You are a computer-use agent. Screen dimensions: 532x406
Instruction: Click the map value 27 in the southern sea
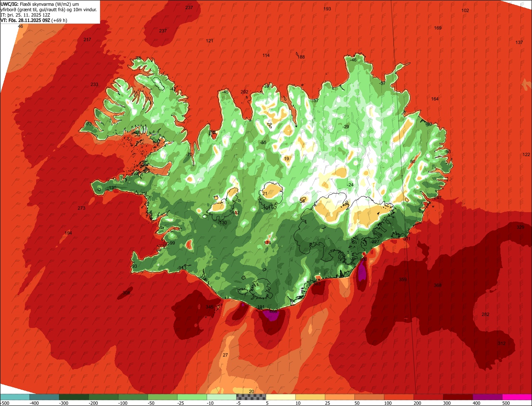[x=225, y=355]
